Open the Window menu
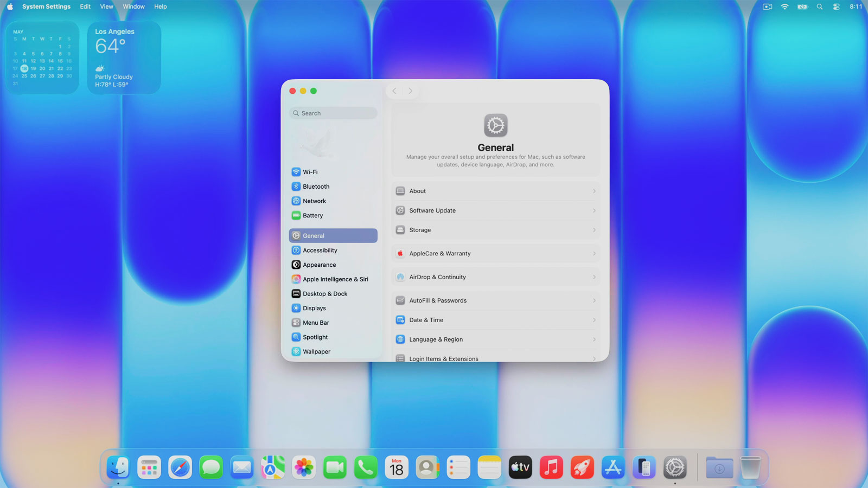Viewport: 868px width, 488px height. pos(133,7)
